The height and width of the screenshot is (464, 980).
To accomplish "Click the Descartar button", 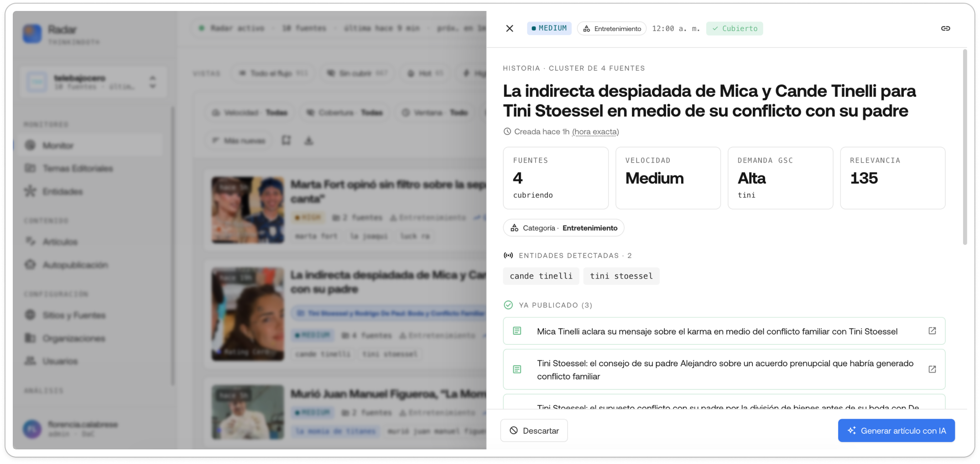I will click(x=534, y=430).
